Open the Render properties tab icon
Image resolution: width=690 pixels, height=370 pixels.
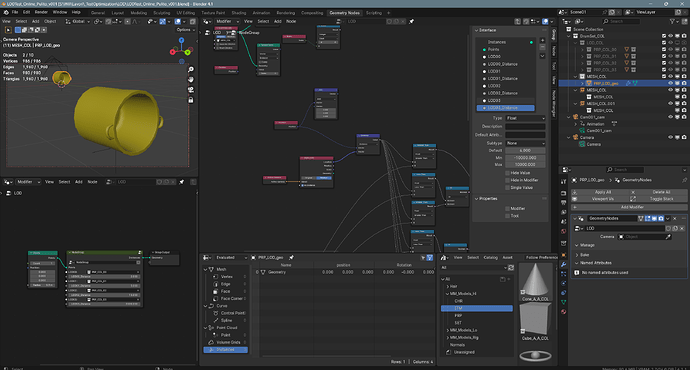(x=564, y=193)
